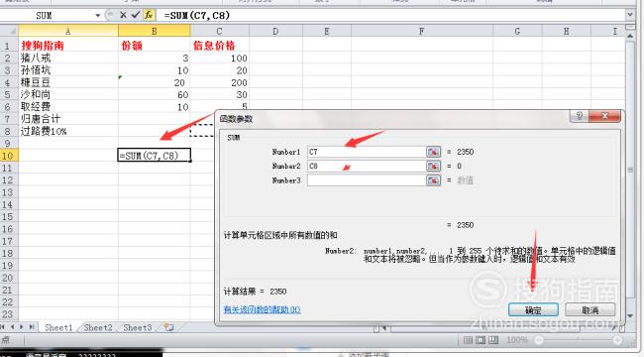Switch to Page Break Preview in the status bar
This screenshot has width=644, height=357.
pos(493,340)
